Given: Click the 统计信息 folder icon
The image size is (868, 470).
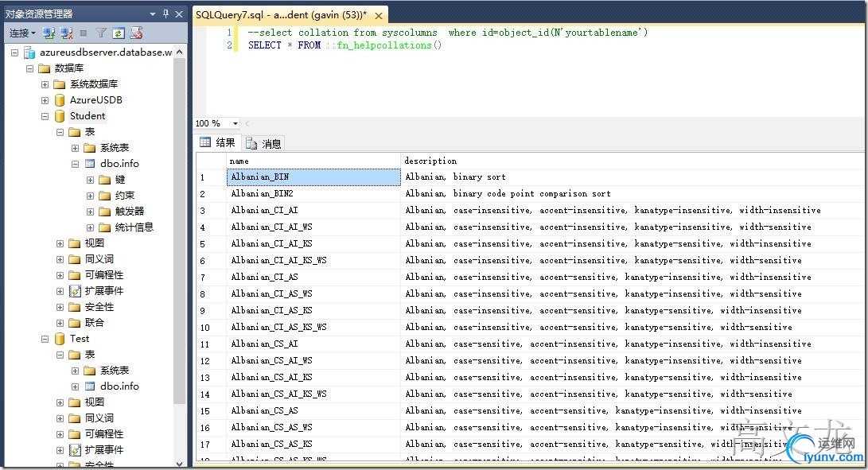Looking at the screenshot, I should pos(105,227).
